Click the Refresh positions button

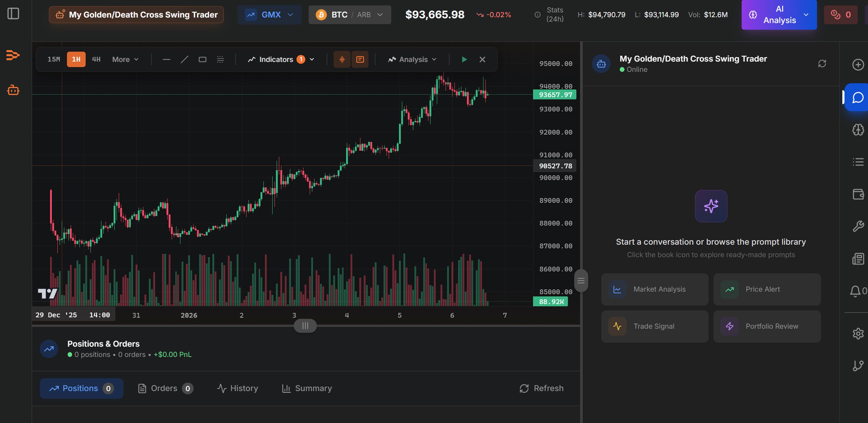pos(541,388)
